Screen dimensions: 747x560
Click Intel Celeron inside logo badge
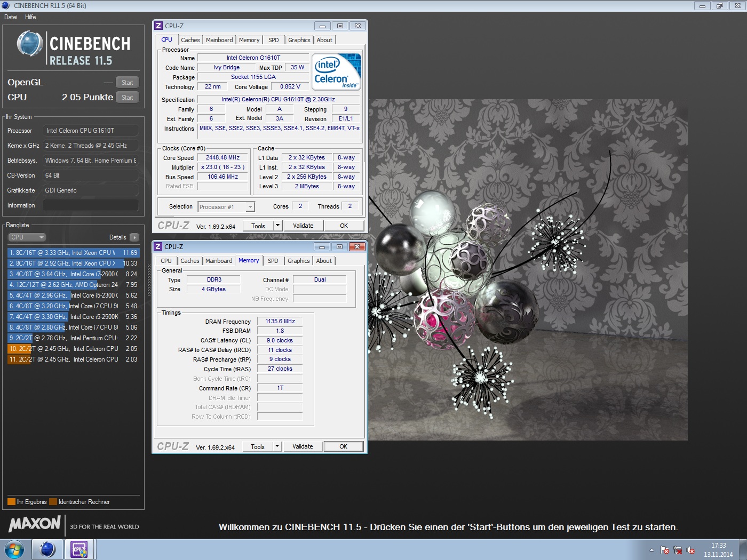click(336, 71)
